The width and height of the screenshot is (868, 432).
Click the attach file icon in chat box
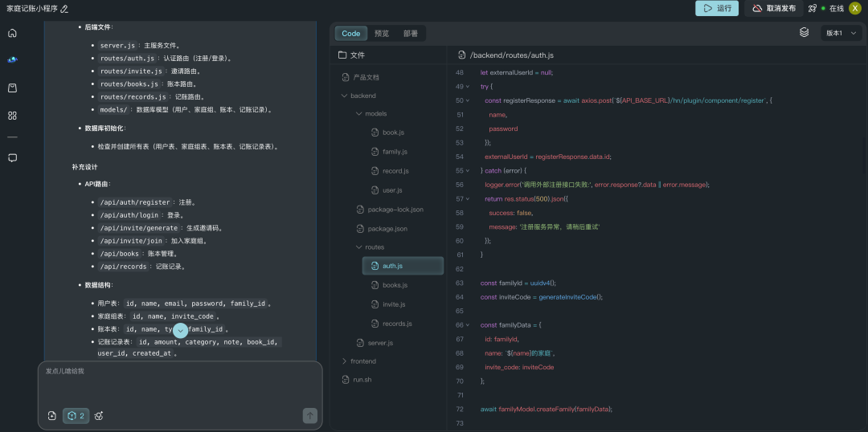tap(52, 415)
